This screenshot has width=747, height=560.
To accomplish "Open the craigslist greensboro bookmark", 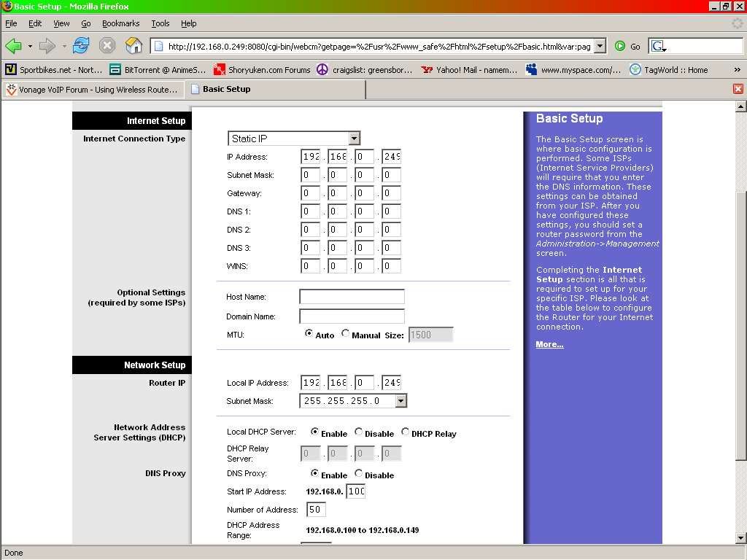I will (x=365, y=70).
